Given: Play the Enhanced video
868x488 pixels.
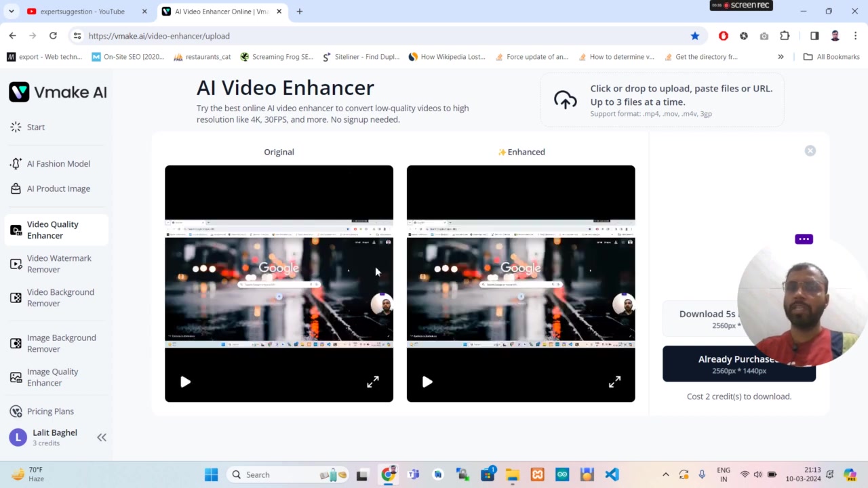Looking at the screenshot, I should point(427,382).
